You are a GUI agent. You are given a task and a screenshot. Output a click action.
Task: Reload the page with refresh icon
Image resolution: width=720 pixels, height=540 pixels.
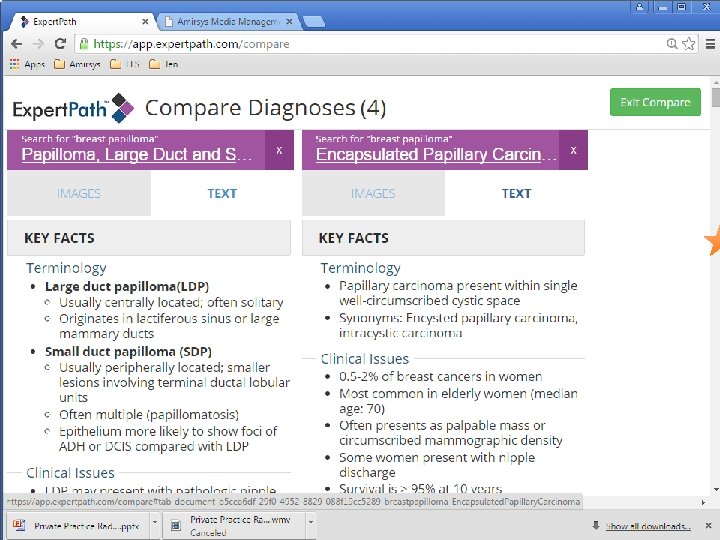(x=60, y=44)
